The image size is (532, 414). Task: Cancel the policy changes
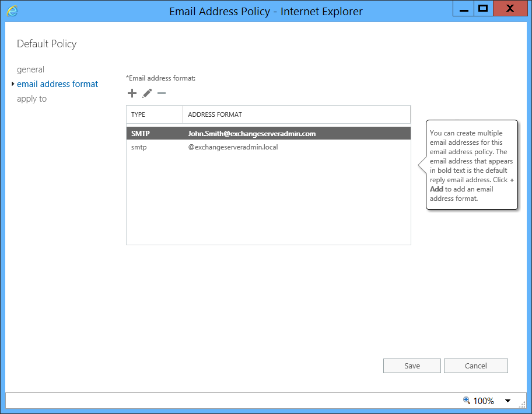475,366
